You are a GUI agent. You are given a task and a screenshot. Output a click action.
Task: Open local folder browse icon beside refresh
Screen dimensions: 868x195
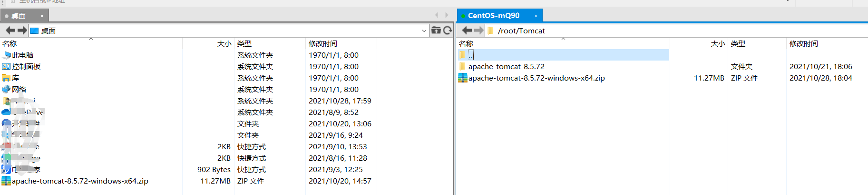436,31
